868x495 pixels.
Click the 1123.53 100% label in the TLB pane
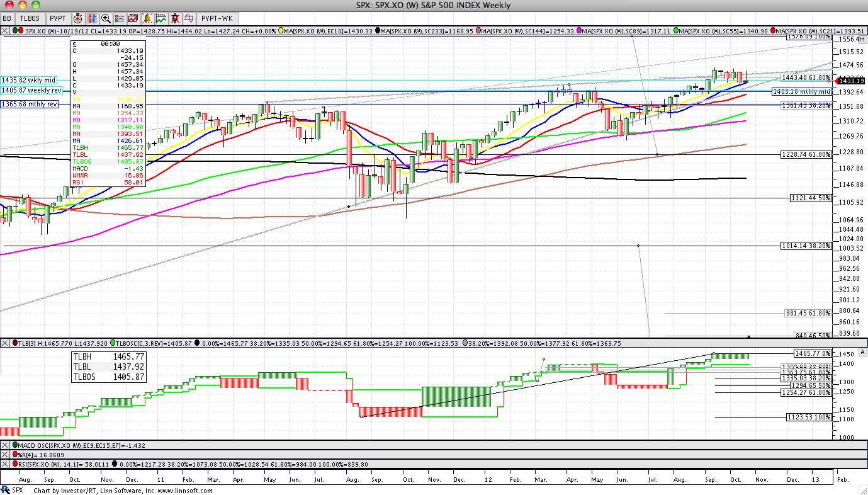(x=809, y=417)
